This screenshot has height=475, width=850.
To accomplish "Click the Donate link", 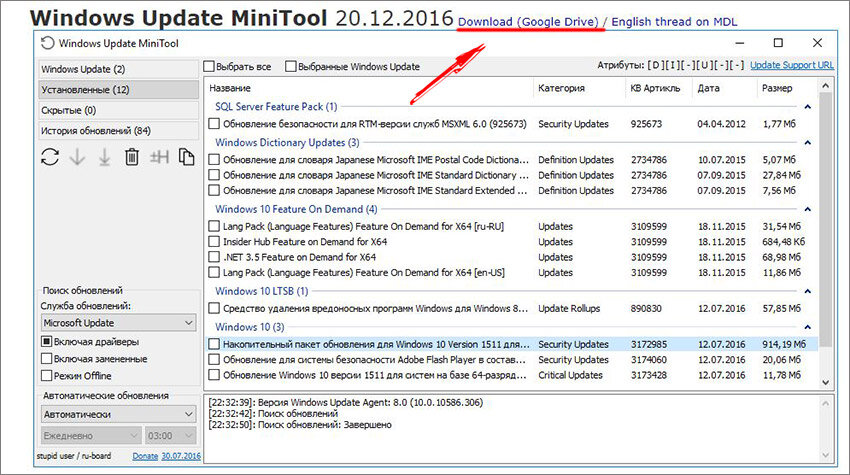I will click(x=145, y=456).
